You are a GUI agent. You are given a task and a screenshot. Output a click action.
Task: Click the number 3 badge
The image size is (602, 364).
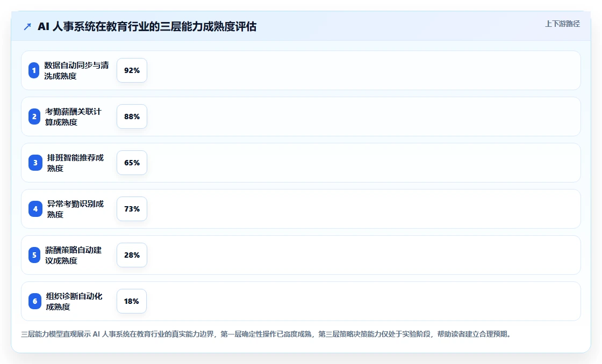pos(35,163)
